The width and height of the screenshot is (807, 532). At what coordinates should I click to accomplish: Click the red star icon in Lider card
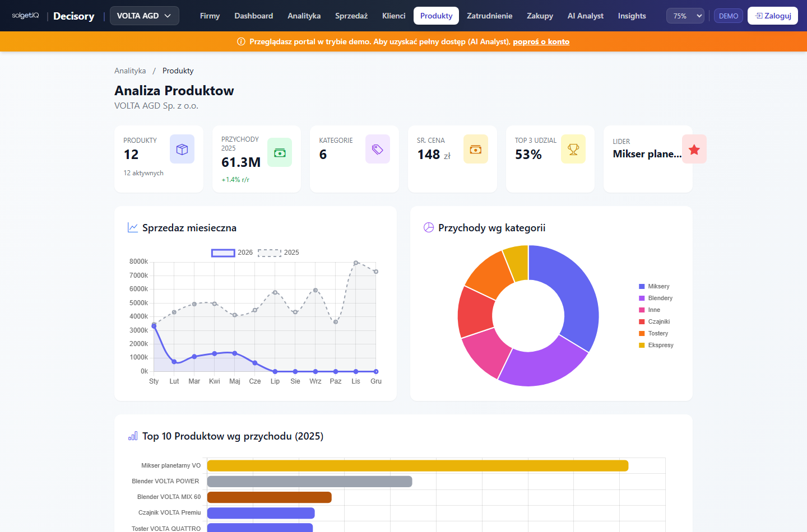694,149
